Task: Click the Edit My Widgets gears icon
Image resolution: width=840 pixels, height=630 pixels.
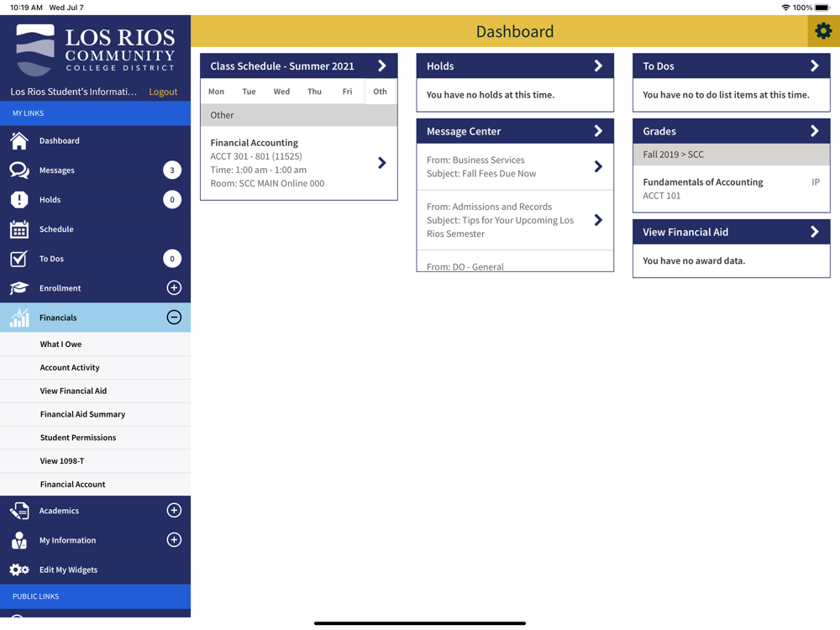Action: (x=19, y=570)
